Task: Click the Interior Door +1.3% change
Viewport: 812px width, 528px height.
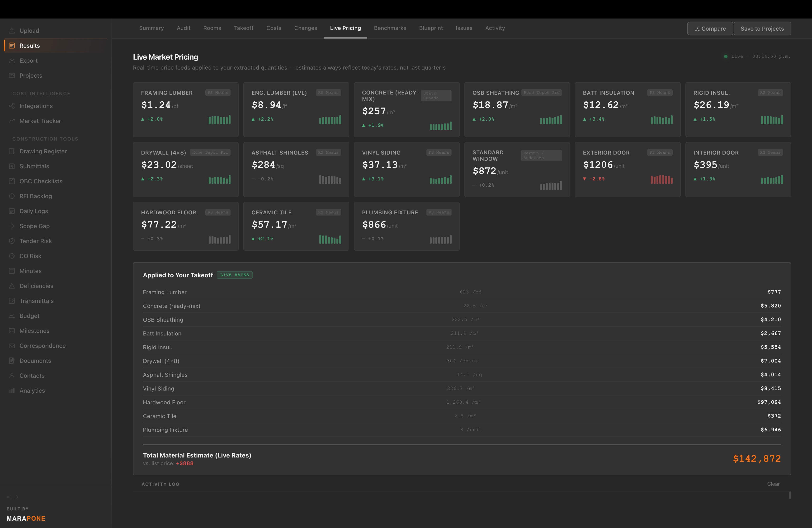Action: 704,179
